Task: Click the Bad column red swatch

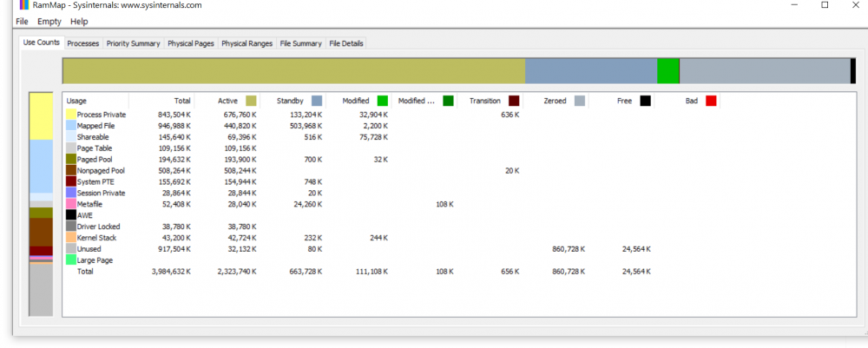Action: click(x=711, y=101)
